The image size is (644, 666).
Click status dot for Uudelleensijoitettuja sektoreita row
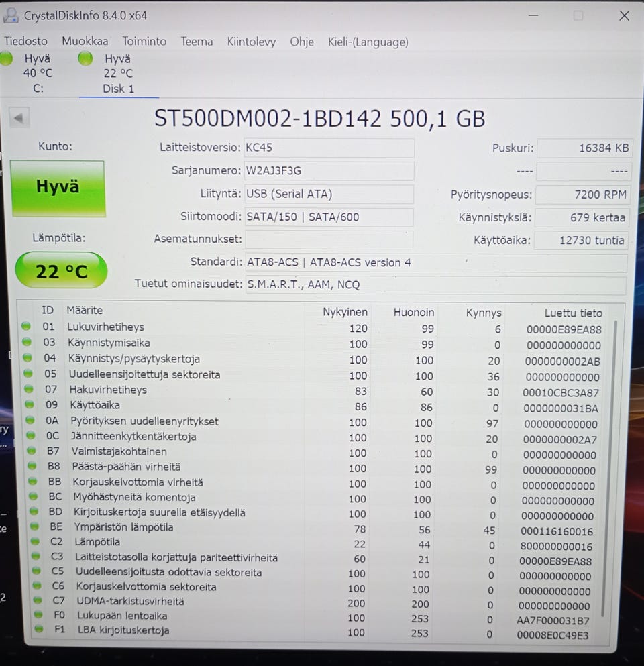click(x=28, y=374)
